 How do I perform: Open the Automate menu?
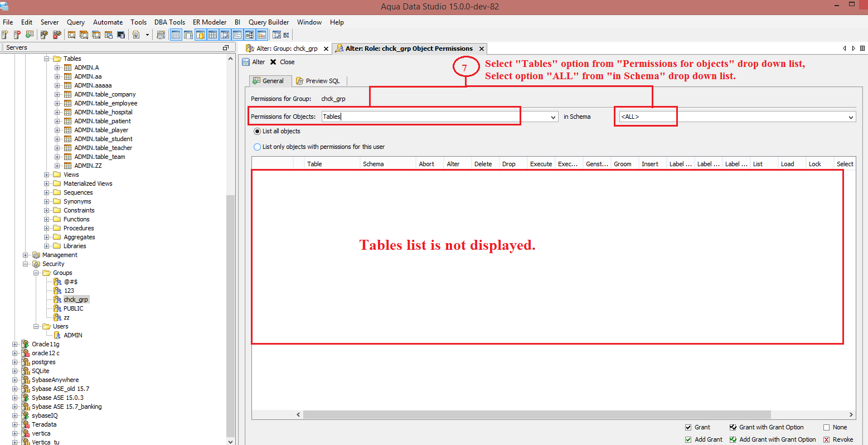(108, 22)
